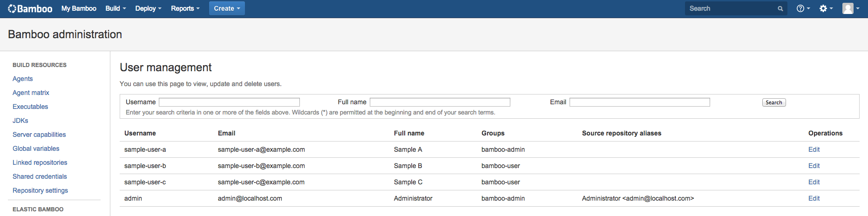
Task: Click the Groups column header
Action: point(493,133)
